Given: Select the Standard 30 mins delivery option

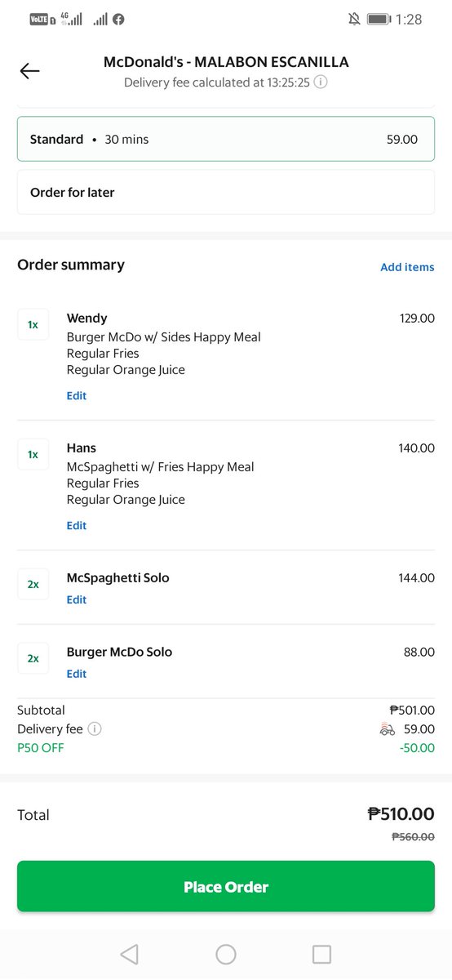Looking at the screenshot, I should [x=226, y=140].
